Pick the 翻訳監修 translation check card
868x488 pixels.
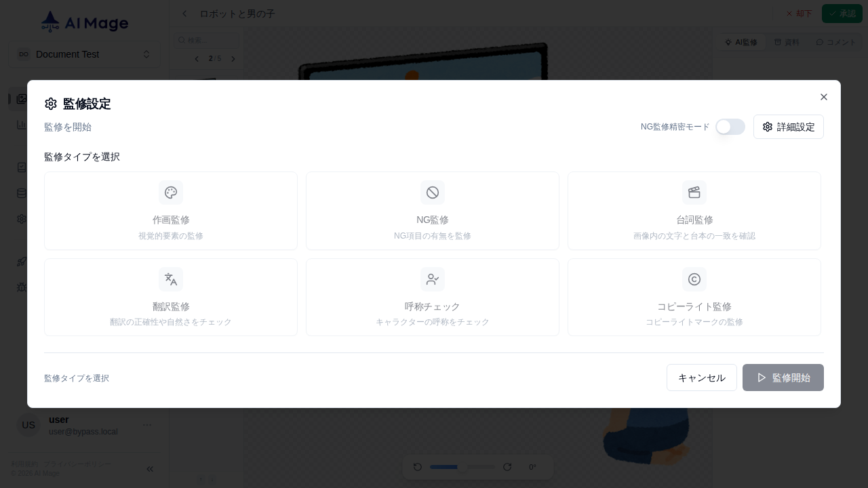pyautogui.click(x=171, y=297)
